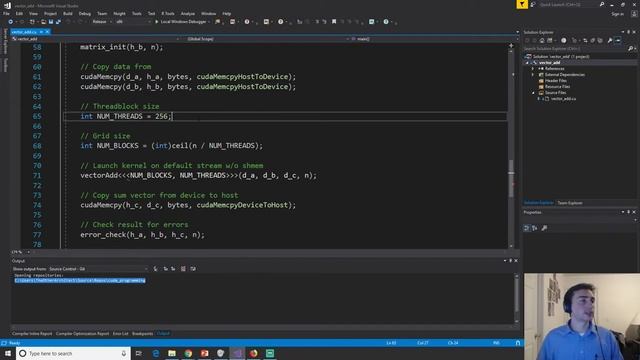Open vector_add project scope dropdown
Image resolution: width=640 pixels, height=360 pixels.
(x=96, y=39)
